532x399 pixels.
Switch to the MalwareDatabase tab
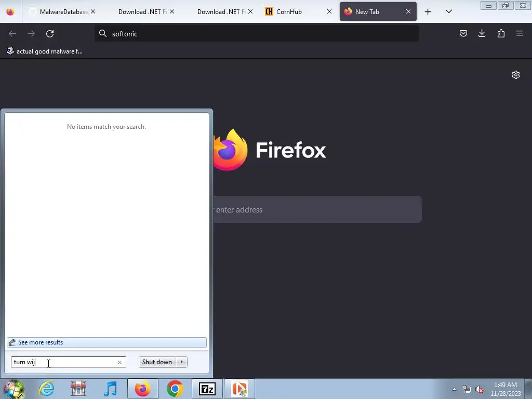pos(61,11)
